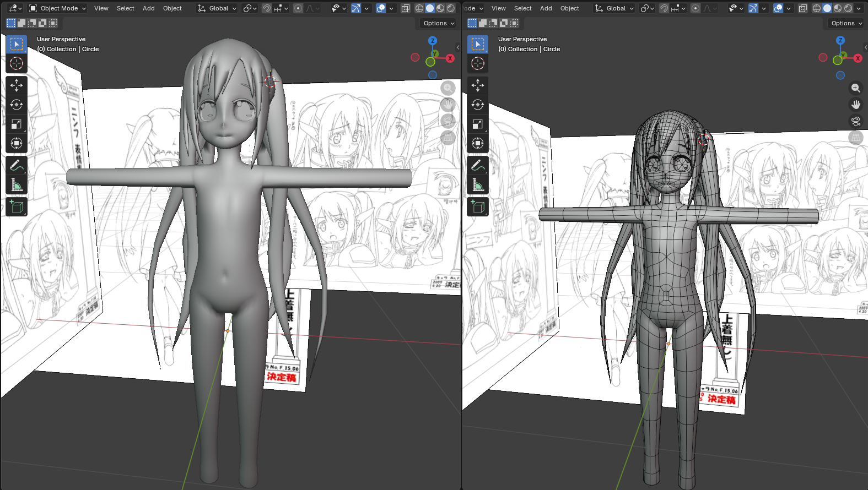Click the pan hand icon in left viewport
Viewport: 868px width, 490px height.
[x=448, y=105]
